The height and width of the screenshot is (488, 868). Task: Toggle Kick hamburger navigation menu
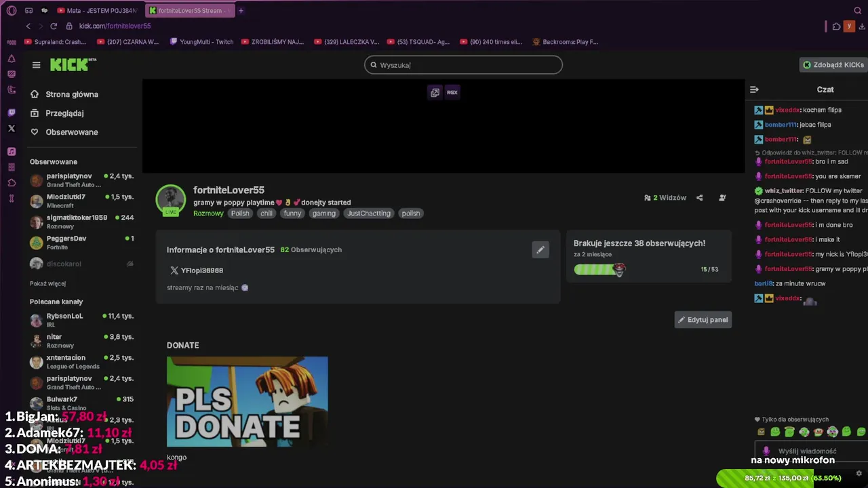(36, 65)
